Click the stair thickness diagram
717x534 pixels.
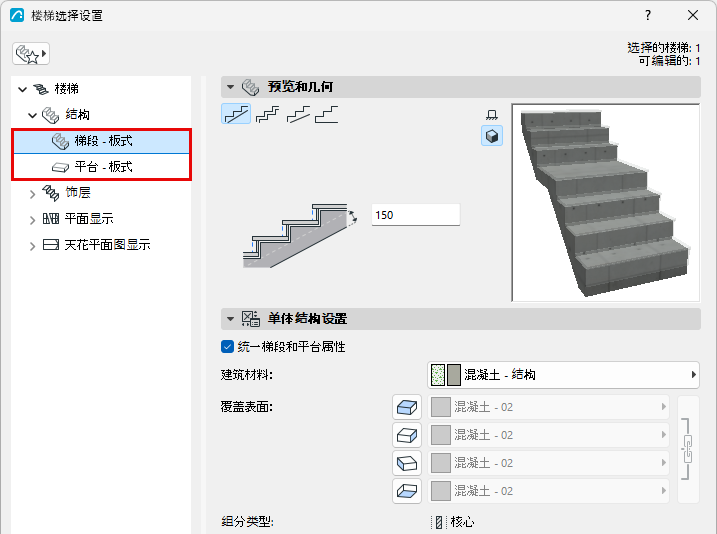point(300,235)
